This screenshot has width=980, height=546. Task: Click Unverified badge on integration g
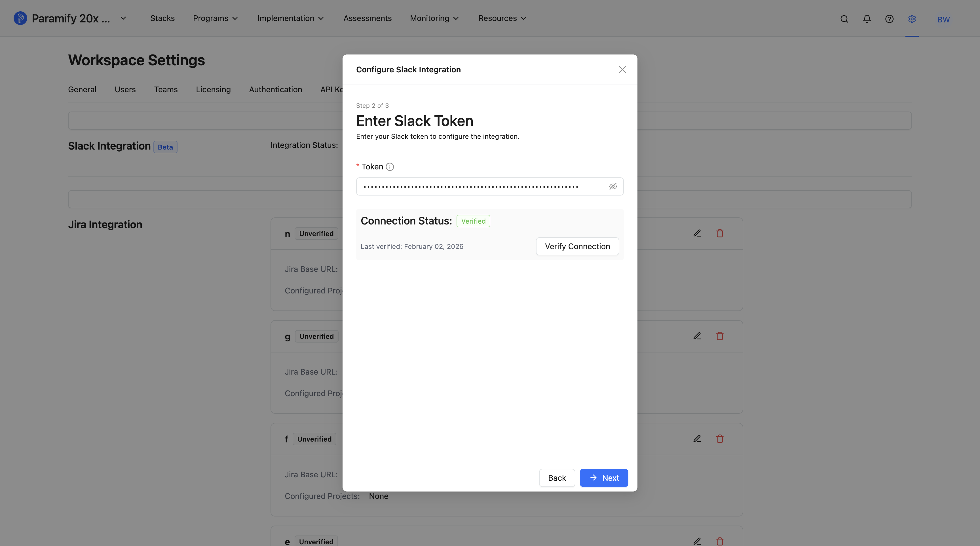(x=316, y=337)
